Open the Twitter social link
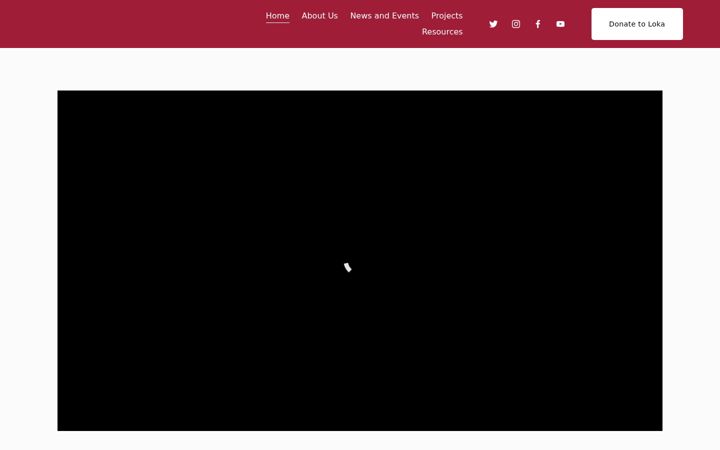The height and width of the screenshot is (450, 720). pos(493,24)
